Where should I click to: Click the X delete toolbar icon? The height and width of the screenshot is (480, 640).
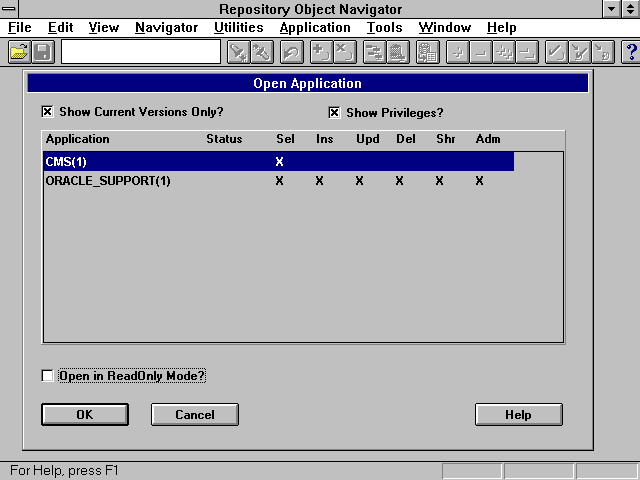tap(343, 52)
